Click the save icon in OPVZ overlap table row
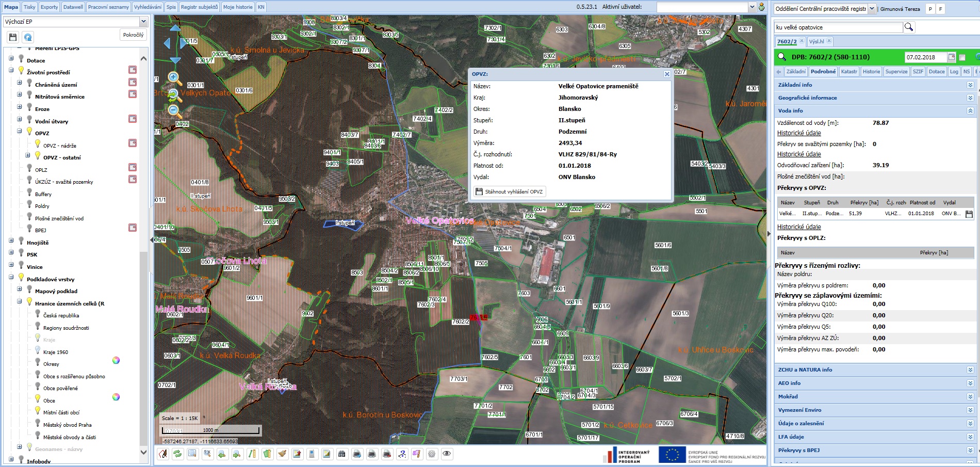The width and height of the screenshot is (980, 467). tap(969, 214)
